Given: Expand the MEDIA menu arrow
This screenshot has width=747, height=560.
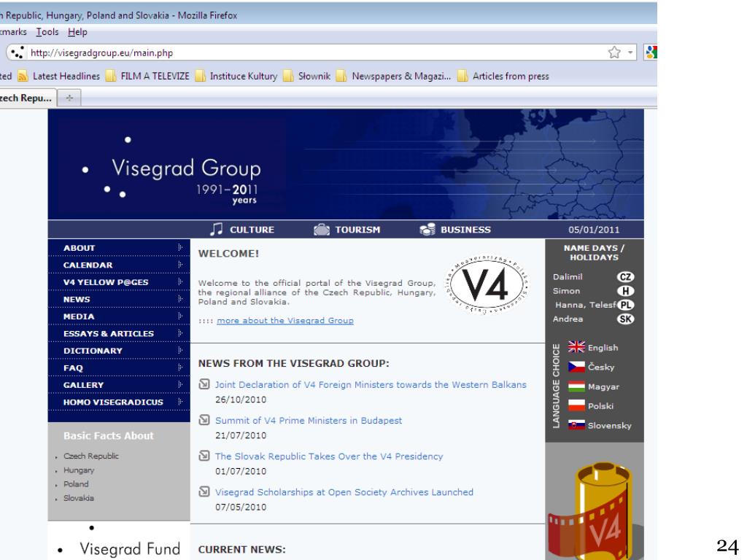Looking at the screenshot, I should pos(180,316).
